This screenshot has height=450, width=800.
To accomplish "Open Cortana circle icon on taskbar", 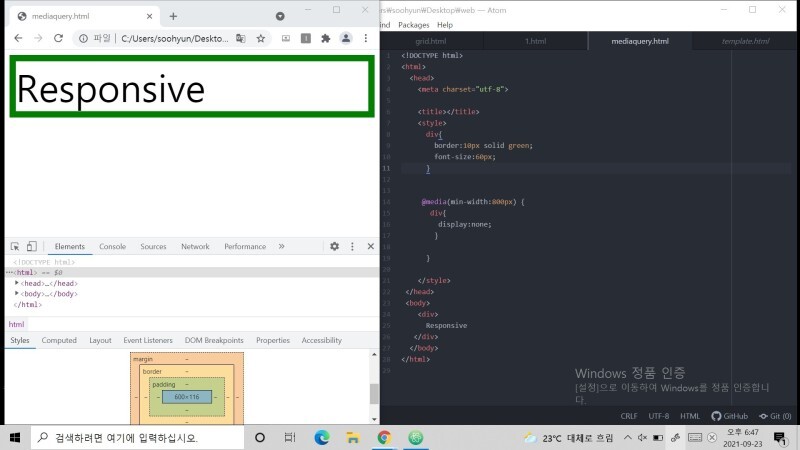I will [260, 438].
